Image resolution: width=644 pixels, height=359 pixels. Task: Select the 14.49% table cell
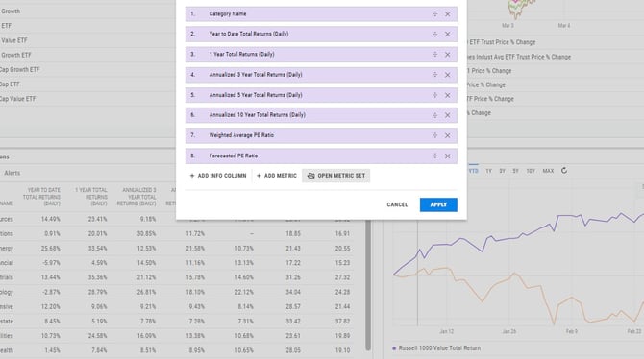pyautogui.click(x=51, y=219)
